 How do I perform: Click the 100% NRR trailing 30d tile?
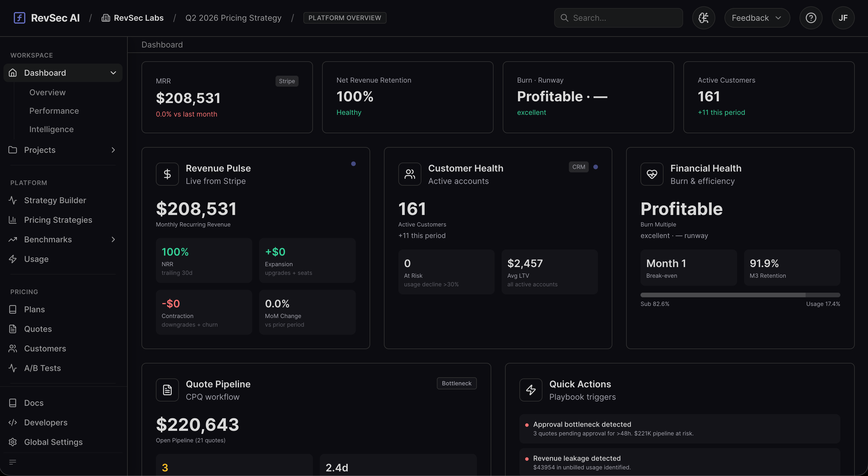(204, 260)
